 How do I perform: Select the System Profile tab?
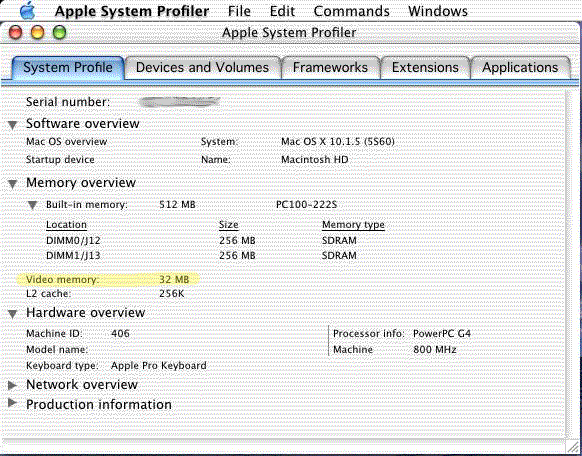68,68
